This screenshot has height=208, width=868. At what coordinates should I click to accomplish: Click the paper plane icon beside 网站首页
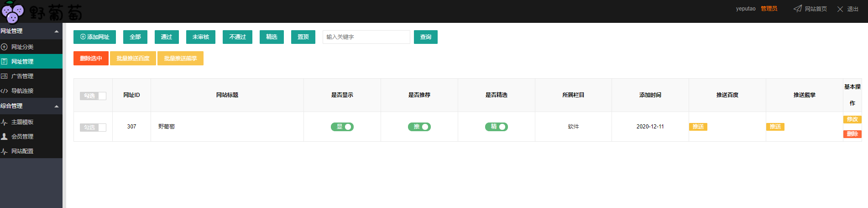798,9
